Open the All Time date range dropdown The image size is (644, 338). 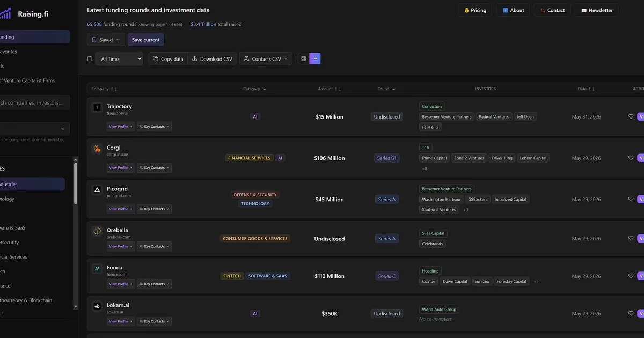coord(119,59)
